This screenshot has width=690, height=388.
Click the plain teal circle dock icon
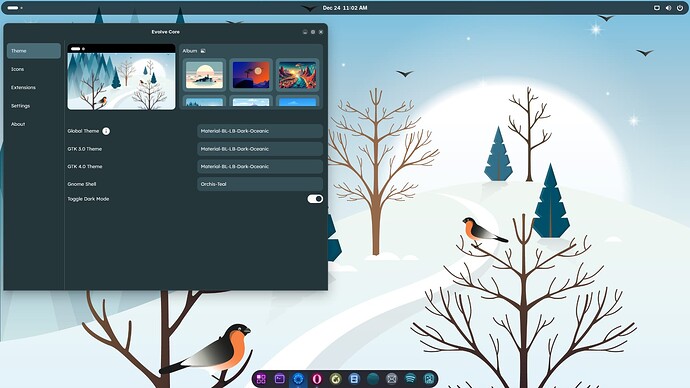click(373, 379)
